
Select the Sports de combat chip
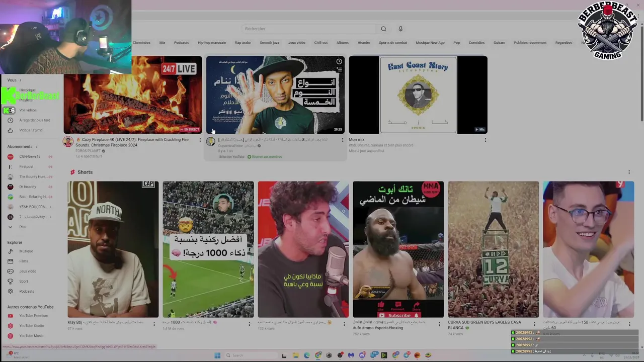[x=393, y=43]
